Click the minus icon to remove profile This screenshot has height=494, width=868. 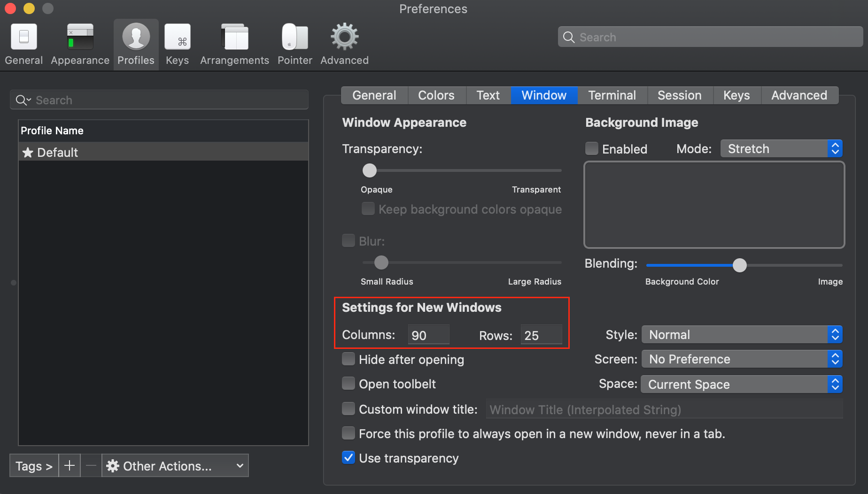[x=91, y=465]
